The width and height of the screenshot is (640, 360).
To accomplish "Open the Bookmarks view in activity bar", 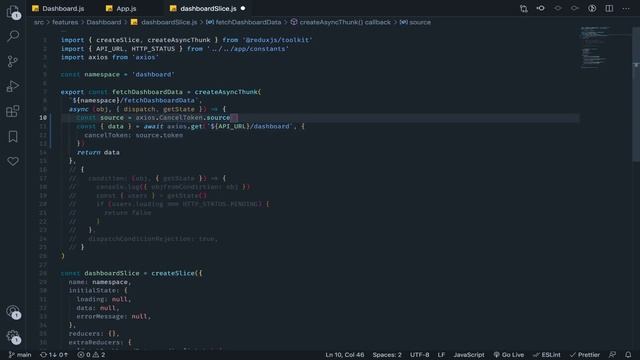I will (x=13, y=136).
